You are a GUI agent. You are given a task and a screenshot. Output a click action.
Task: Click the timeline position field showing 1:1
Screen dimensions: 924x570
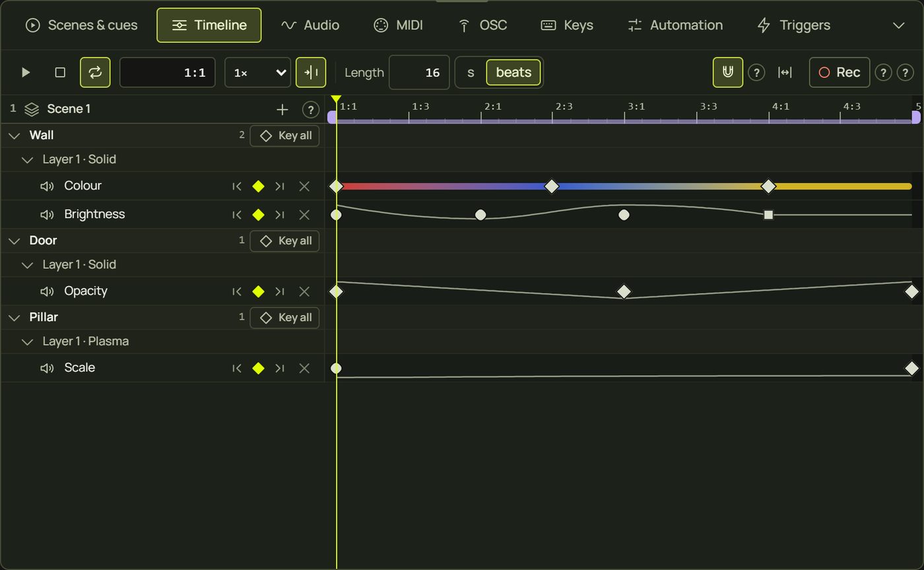coord(168,73)
